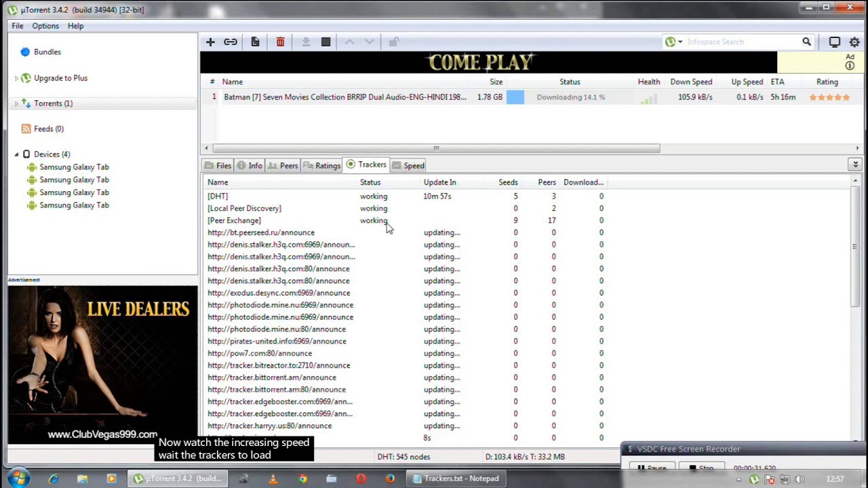868x488 pixels.
Task: Select Upgrade to Plus in sidebar
Action: (x=61, y=78)
